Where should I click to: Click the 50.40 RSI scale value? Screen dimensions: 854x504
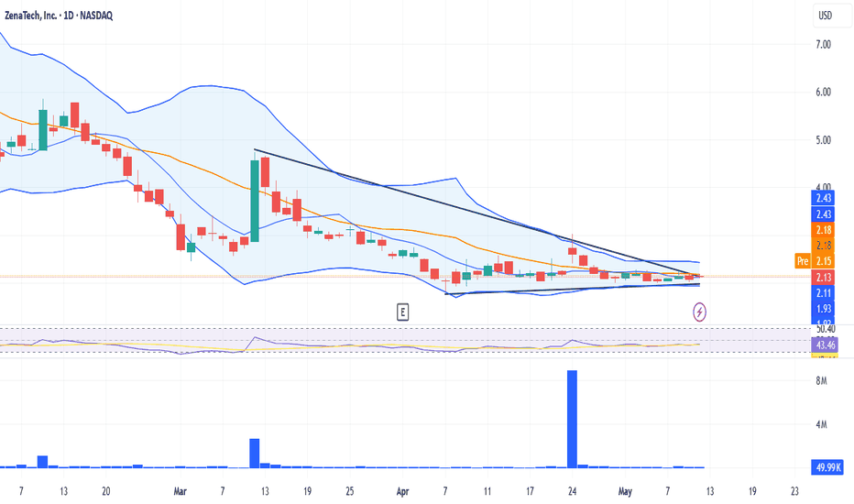pos(825,329)
